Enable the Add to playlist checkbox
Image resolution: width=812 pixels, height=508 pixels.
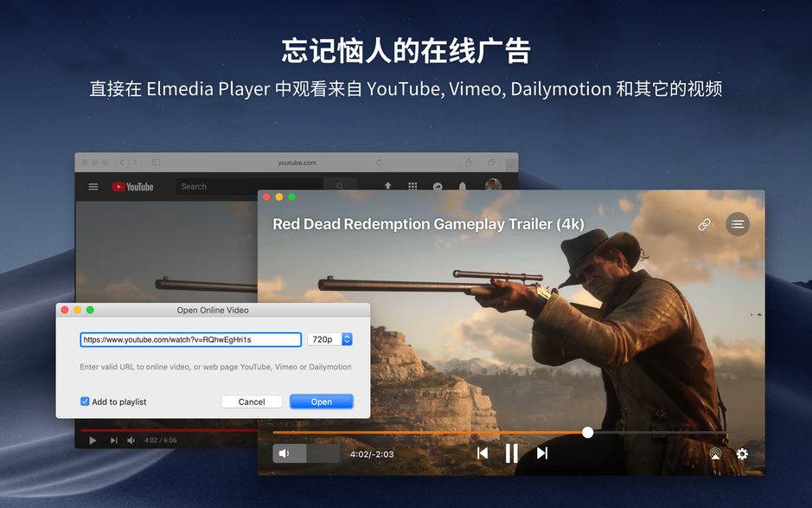pyautogui.click(x=85, y=402)
